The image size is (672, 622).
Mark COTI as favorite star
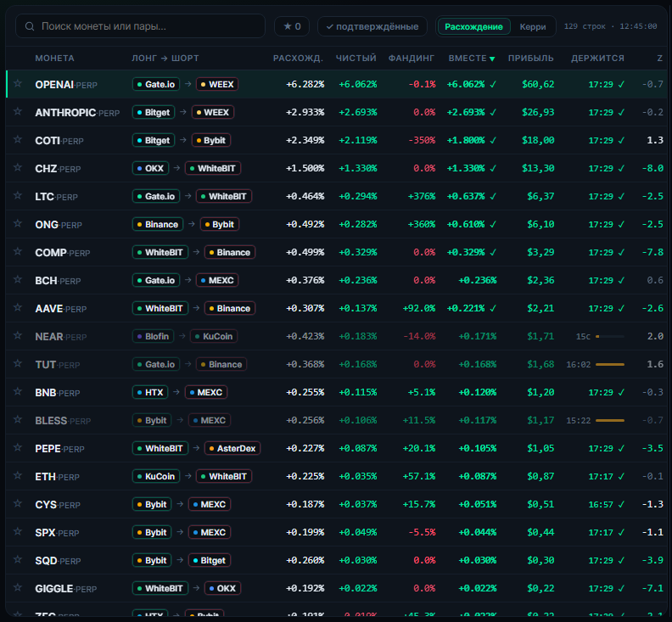click(x=18, y=139)
